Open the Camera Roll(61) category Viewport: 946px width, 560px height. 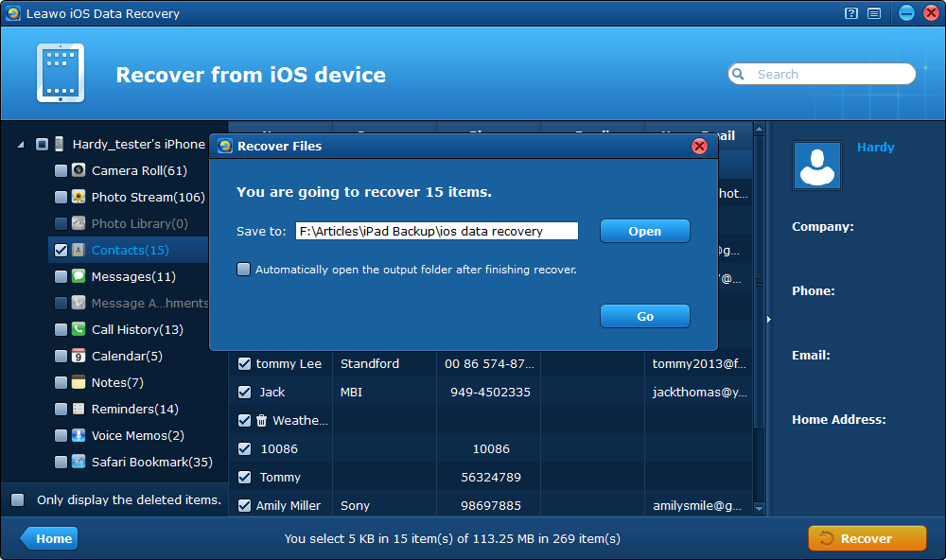[x=139, y=171]
